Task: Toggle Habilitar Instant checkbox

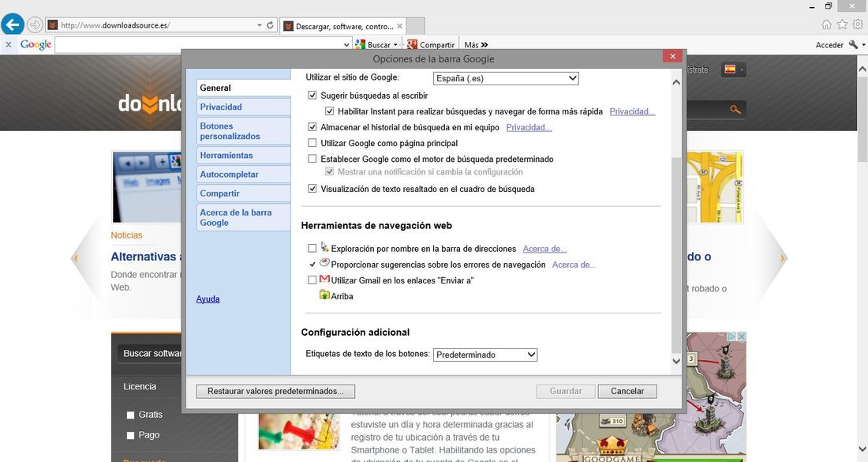Action: tap(329, 111)
